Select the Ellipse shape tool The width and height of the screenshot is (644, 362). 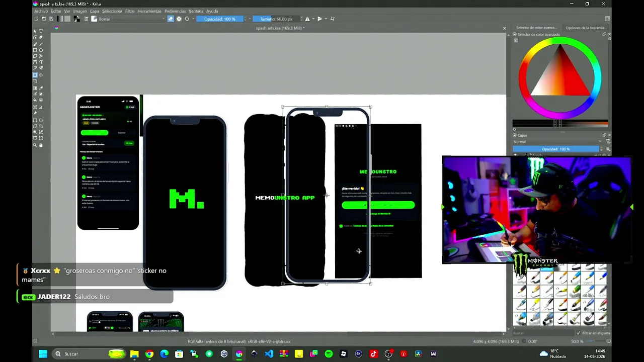(x=41, y=50)
